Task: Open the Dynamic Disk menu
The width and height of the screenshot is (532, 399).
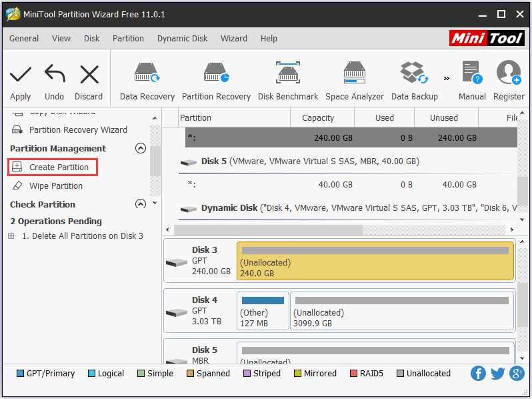Action: 182,39
